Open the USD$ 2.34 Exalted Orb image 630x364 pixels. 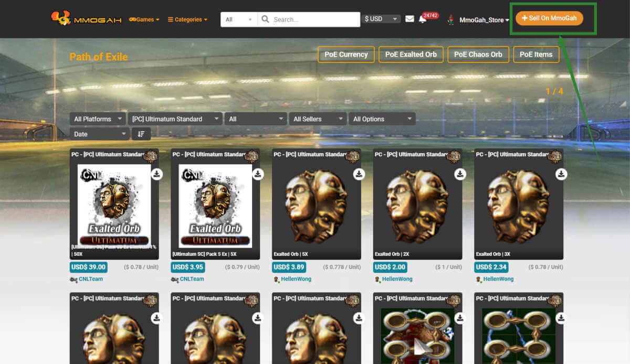[519, 206]
